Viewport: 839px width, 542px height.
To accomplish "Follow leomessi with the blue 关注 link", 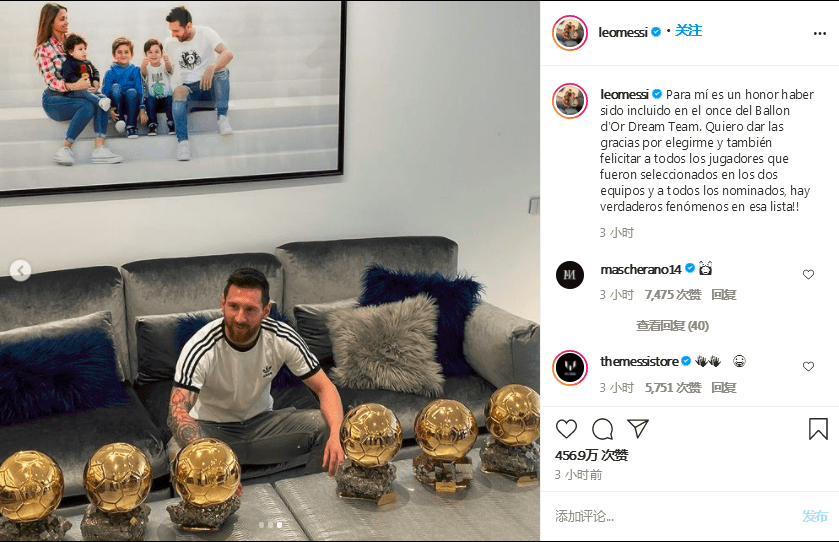I will click(x=688, y=30).
